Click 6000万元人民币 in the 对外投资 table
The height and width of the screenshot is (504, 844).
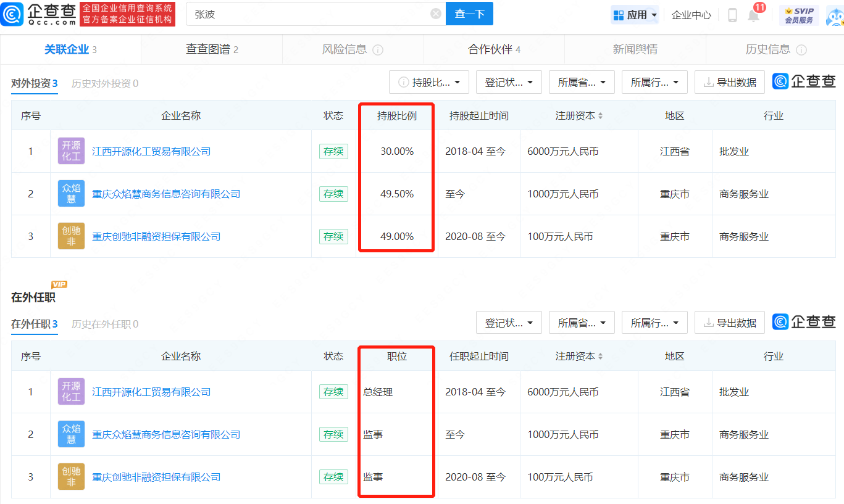click(x=563, y=151)
